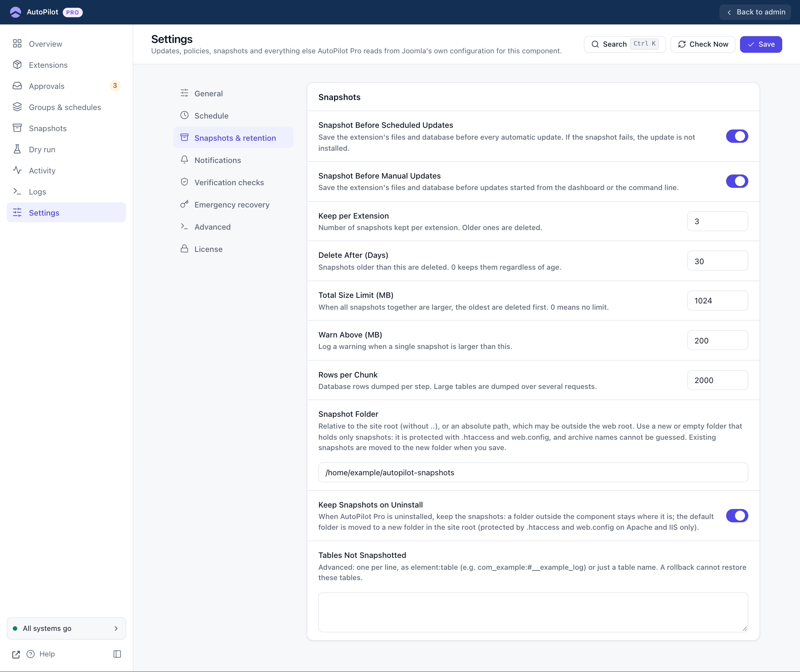Open Settings in the left sidebar
800x672 pixels.
pos(66,213)
